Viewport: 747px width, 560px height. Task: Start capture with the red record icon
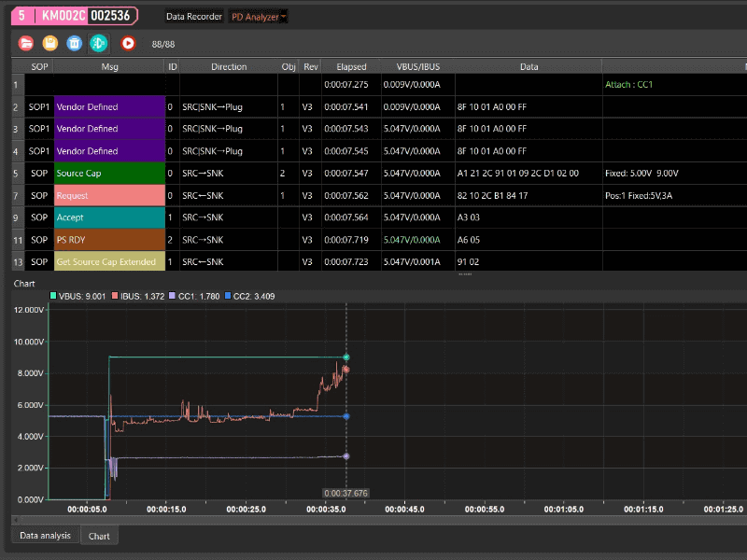128,43
